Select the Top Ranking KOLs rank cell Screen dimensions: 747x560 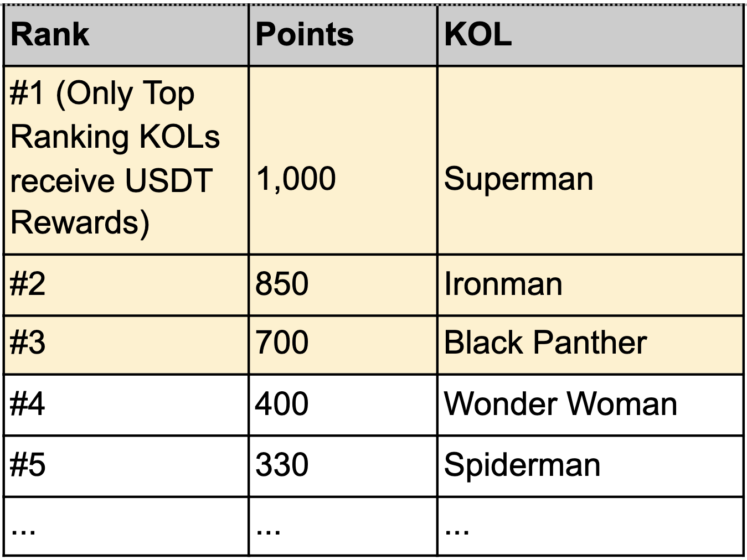point(126,160)
